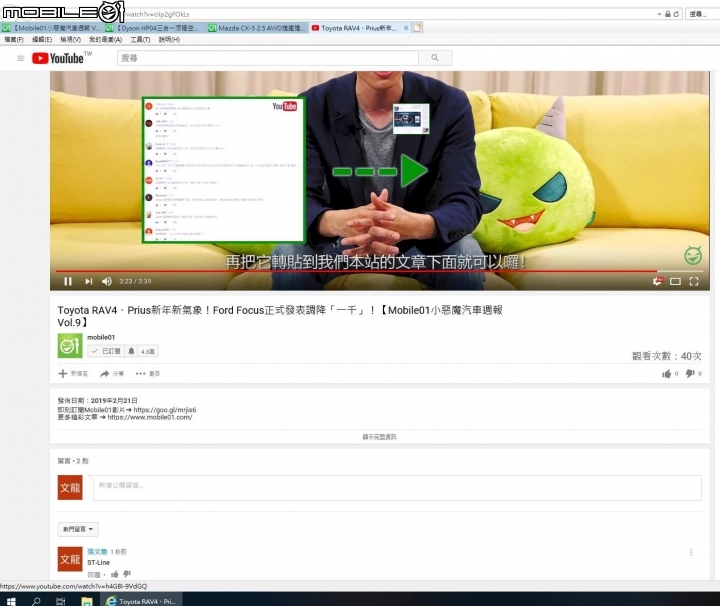Open File Explorer from the taskbar
Viewport: 720px width, 606px height.
pyautogui.click(x=86, y=601)
